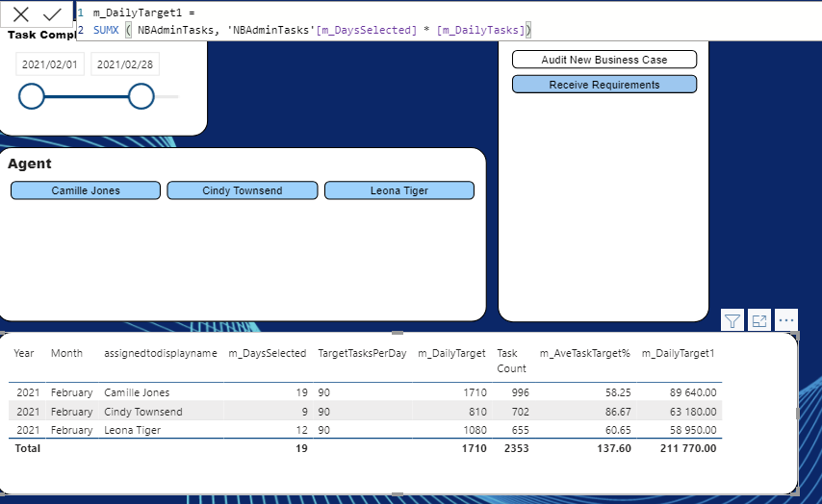Click the bottom resize handle of table visual
822x504 pixels.
click(x=398, y=494)
